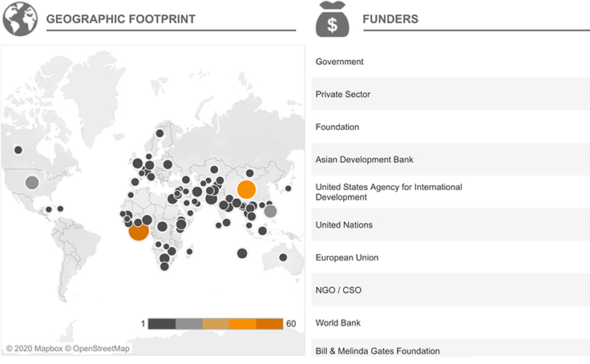This screenshot has width=590, height=364.
Task: Select the large orange bubble over China
Action: pyautogui.click(x=246, y=189)
